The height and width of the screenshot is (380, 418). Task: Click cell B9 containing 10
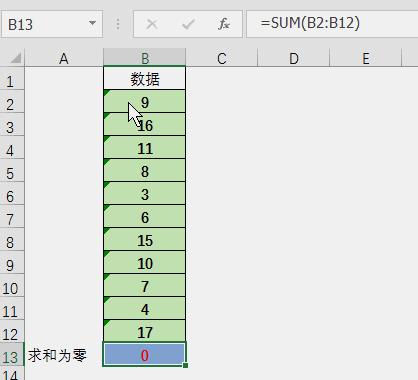[x=145, y=263]
